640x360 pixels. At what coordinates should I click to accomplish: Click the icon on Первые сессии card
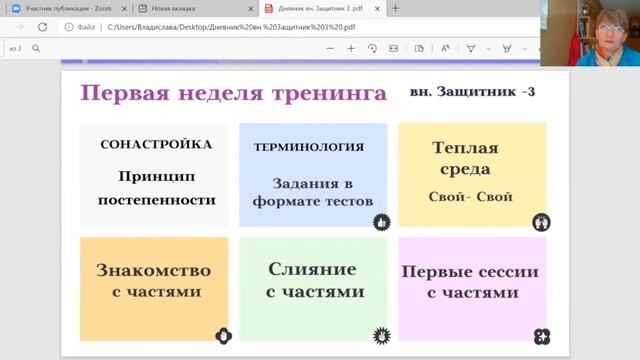pyautogui.click(x=542, y=336)
